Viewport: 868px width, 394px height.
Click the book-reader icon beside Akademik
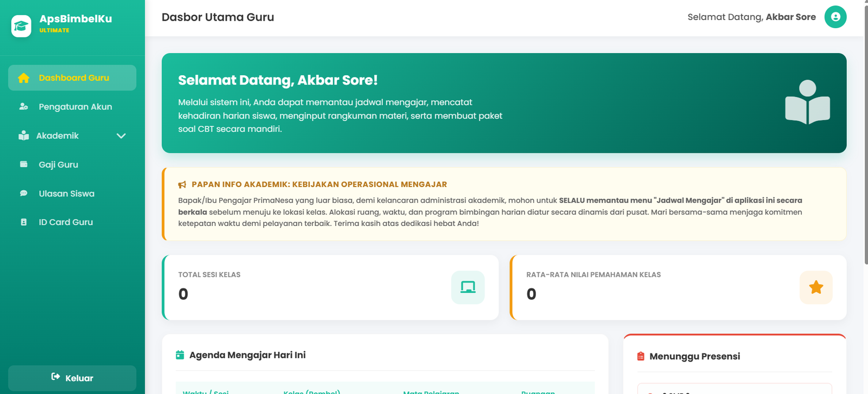point(23,135)
